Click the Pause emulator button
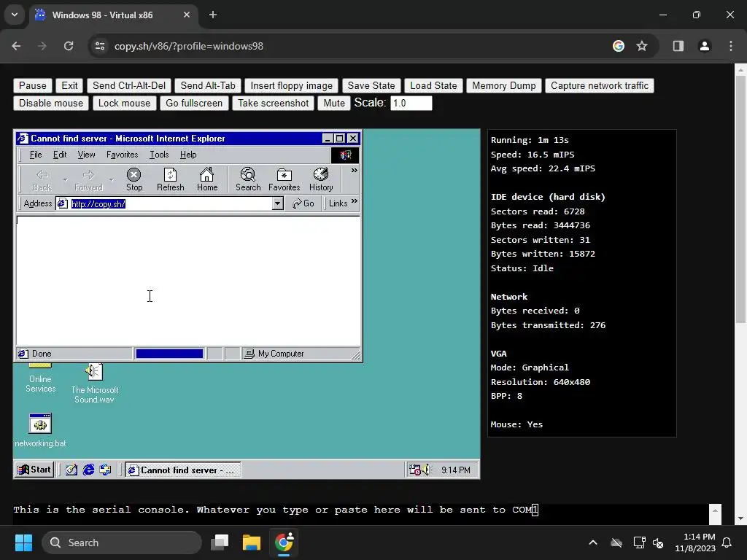Viewport: 747px width, 560px height. (32, 86)
